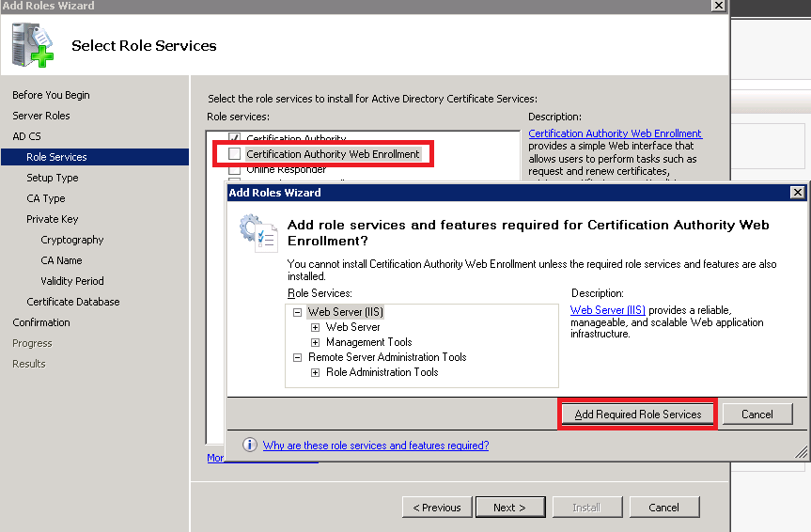Go to Server Roles wizard step
Image resolution: width=811 pixels, height=532 pixels.
click(41, 116)
